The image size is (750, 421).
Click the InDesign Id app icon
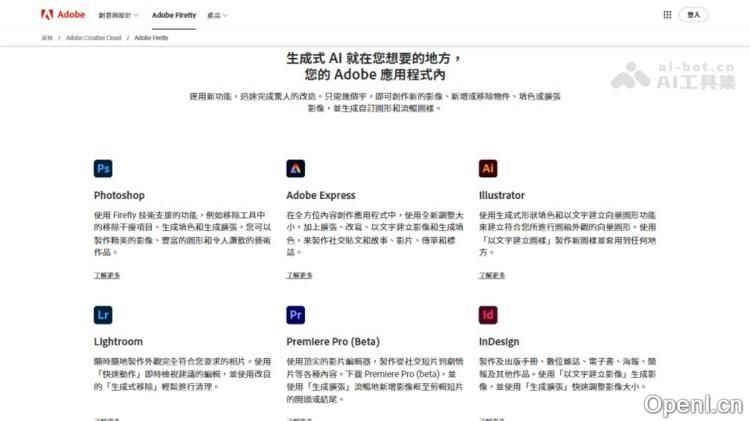488,315
